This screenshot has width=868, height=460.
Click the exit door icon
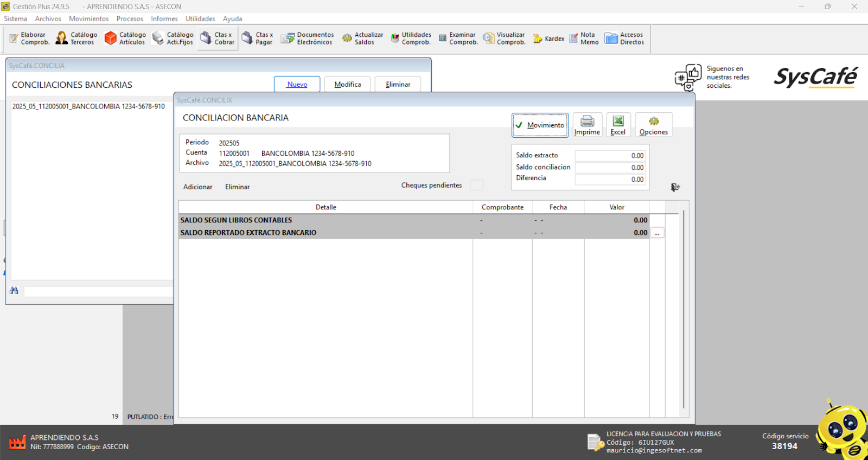(x=675, y=187)
